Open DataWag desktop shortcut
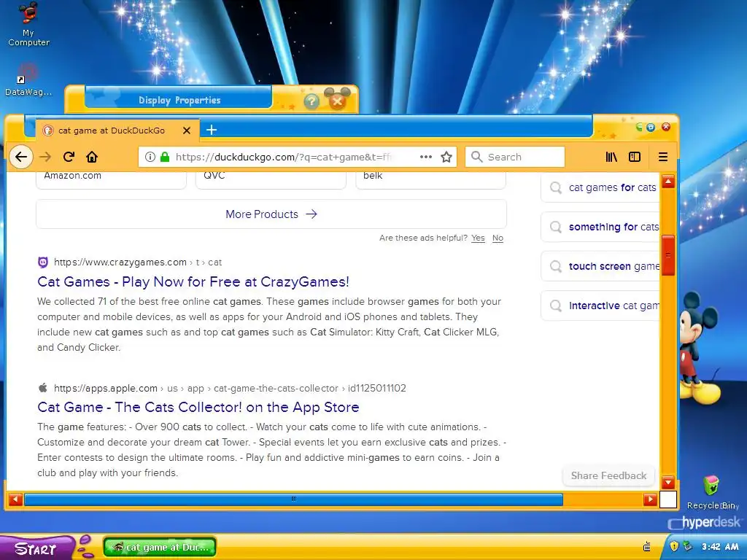The image size is (747, 560). coord(28,79)
